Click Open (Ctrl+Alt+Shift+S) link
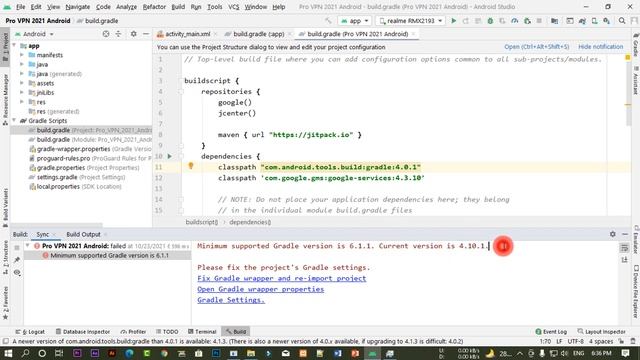The width and height of the screenshot is (640, 360). point(536,47)
